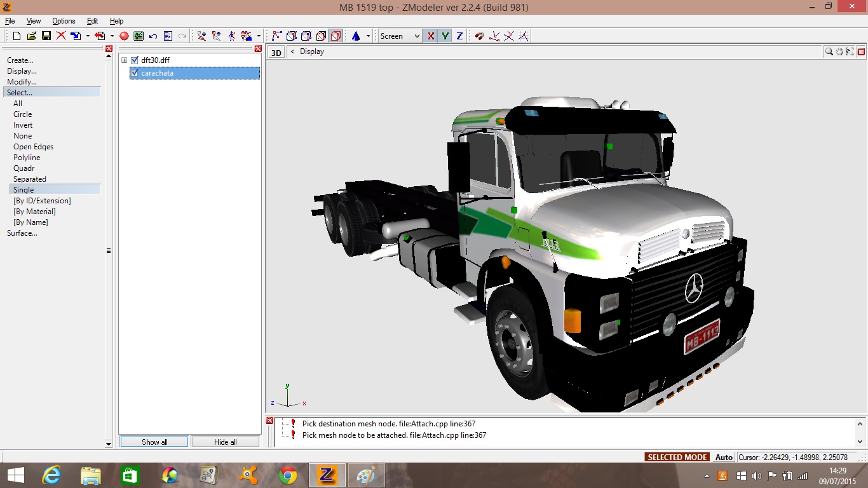
Task: Click the Hide all button
Action: (226, 442)
